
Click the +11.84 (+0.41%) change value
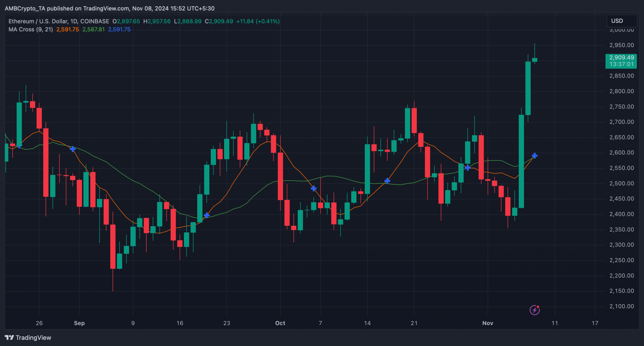pyautogui.click(x=258, y=21)
